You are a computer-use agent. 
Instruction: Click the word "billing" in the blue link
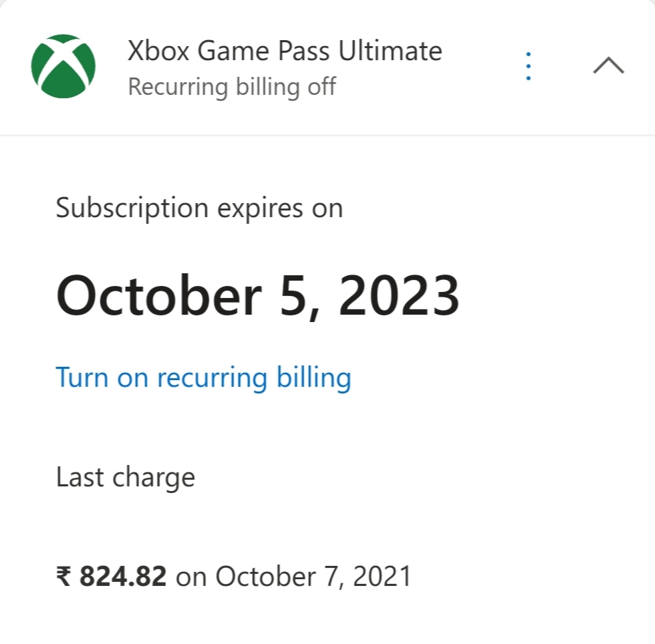point(313,377)
